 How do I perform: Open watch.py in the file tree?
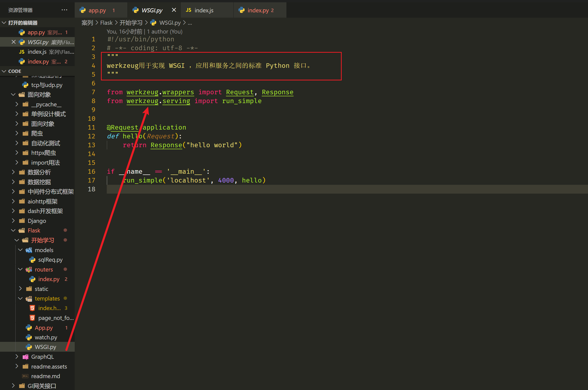click(x=46, y=337)
